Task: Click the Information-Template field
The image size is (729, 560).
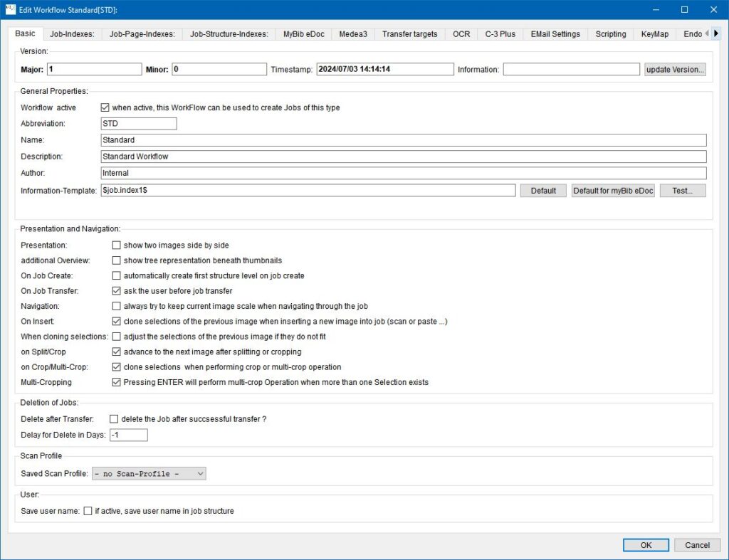Action: tap(308, 190)
